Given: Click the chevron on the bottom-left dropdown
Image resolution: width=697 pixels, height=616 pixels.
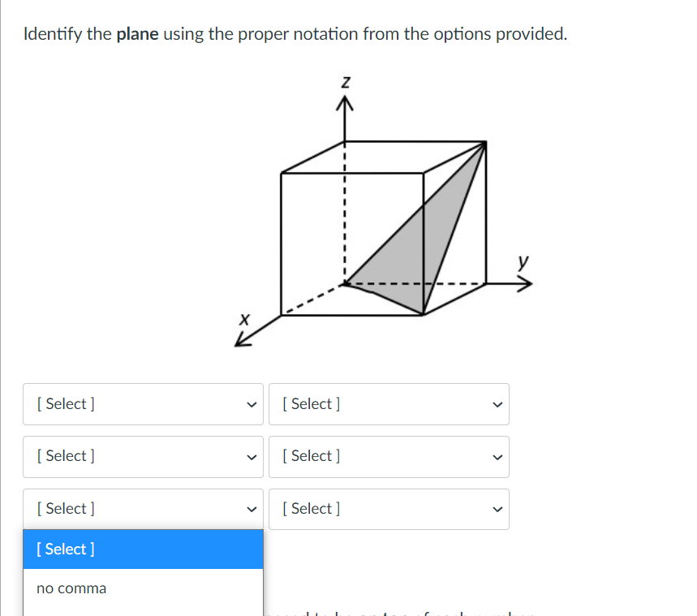Looking at the screenshot, I should point(252,508).
